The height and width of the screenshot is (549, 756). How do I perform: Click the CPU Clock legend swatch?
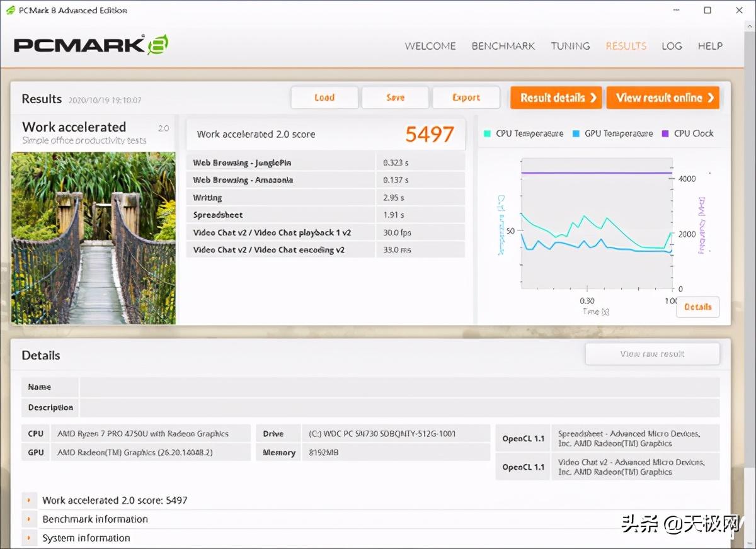point(665,133)
